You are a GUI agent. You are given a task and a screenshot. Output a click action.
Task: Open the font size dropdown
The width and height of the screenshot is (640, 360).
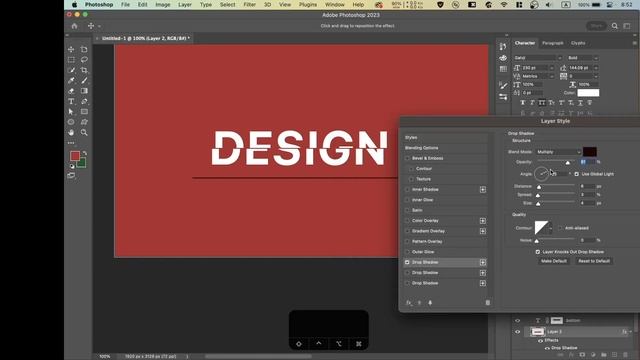tap(552, 68)
